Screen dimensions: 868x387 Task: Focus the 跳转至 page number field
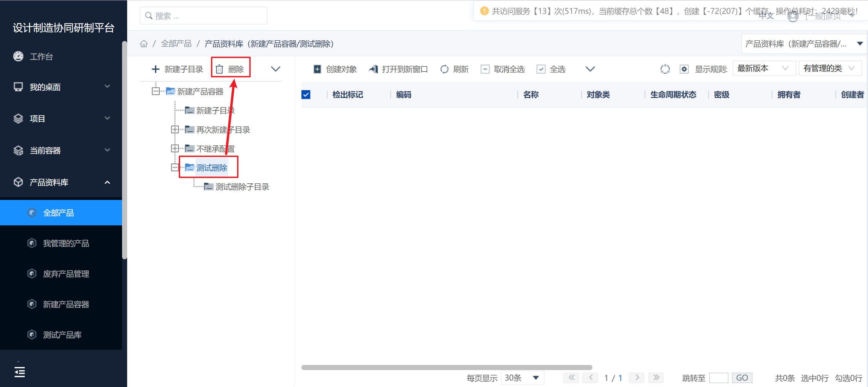[718, 378]
